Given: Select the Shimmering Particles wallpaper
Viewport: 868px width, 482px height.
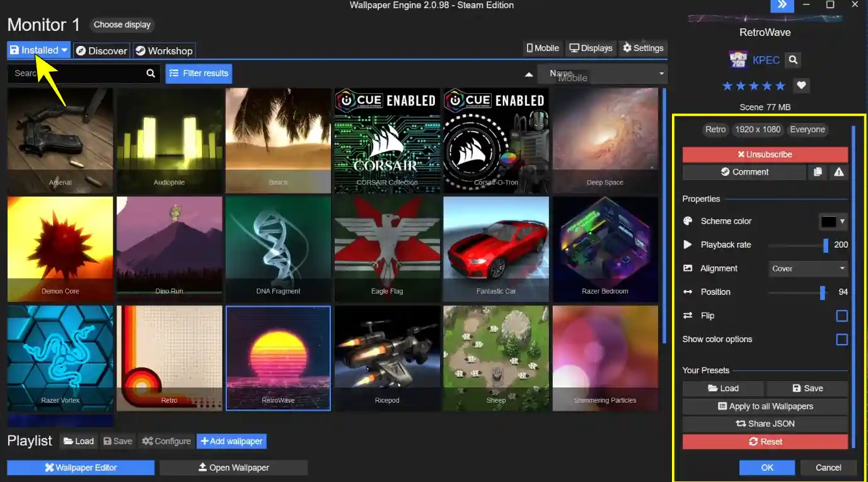Looking at the screenshot, I should [605, 359].
